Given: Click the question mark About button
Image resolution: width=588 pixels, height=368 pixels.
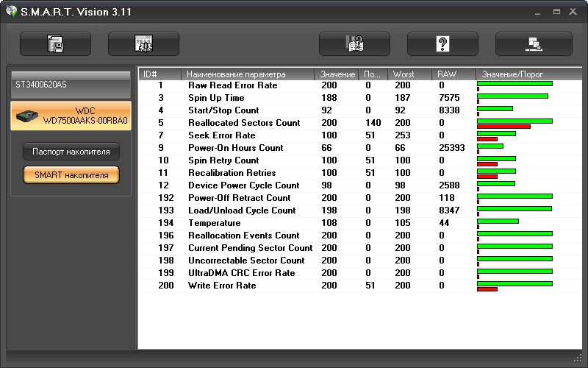Looking at the screenshot, I should coord(442,44).
